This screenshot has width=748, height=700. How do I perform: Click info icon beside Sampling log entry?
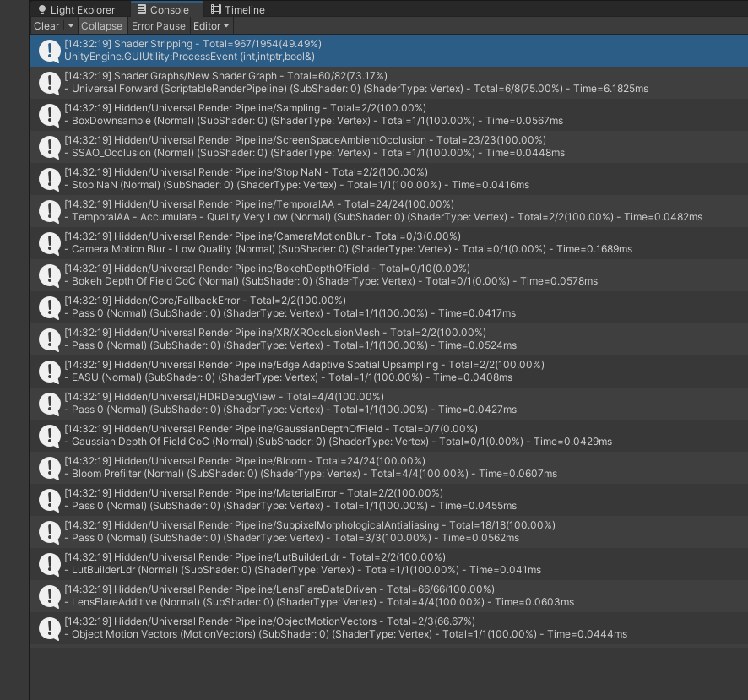[50, 115]
